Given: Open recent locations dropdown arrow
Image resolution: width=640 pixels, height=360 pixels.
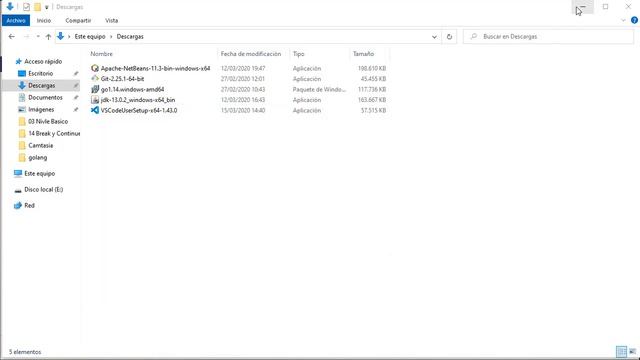Looking at the screenshot, I should (x=38, y=37).
